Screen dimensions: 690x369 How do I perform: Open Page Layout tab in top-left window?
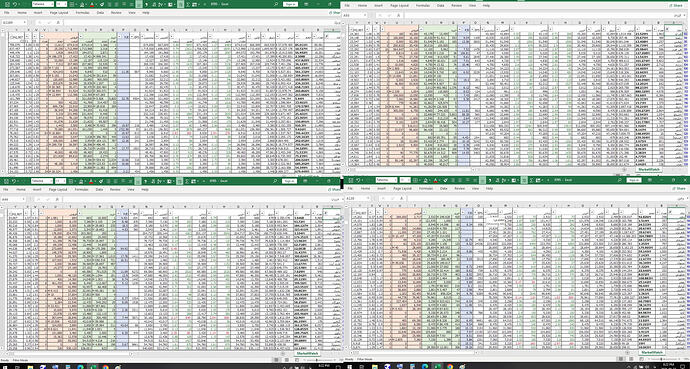point(59,13)
